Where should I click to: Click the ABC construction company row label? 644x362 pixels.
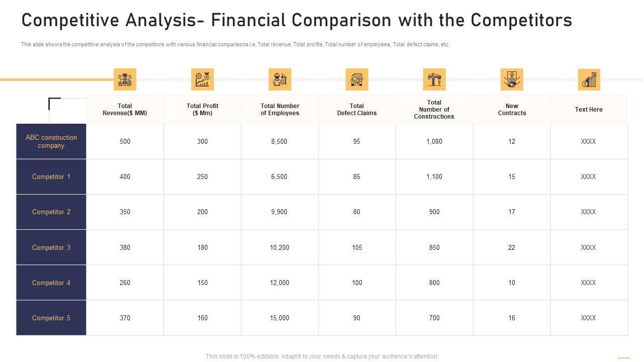pos(51,142)
